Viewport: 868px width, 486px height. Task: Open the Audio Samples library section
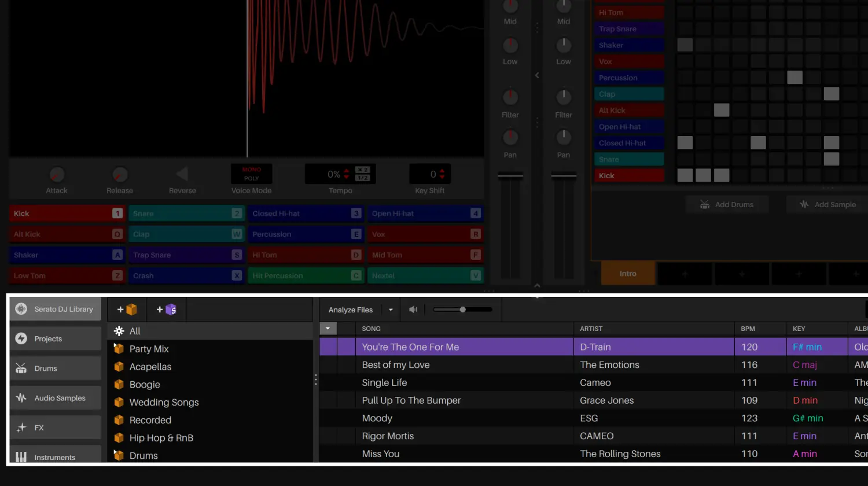56,398
